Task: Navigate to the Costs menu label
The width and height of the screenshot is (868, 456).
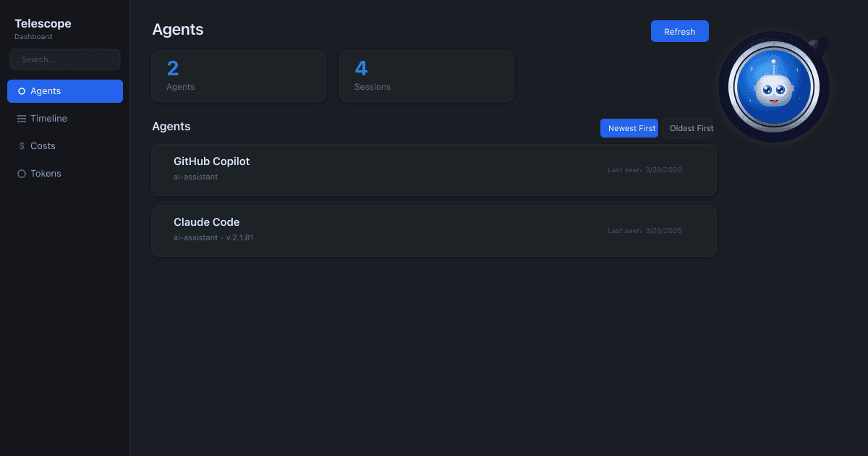Action: (x=43, y=146)
